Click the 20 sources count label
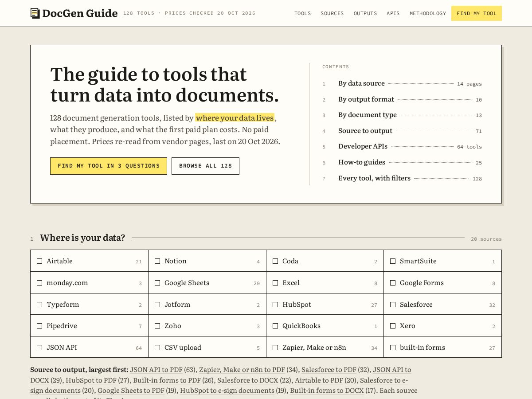The image size is (532, 399). click(486, 239)
